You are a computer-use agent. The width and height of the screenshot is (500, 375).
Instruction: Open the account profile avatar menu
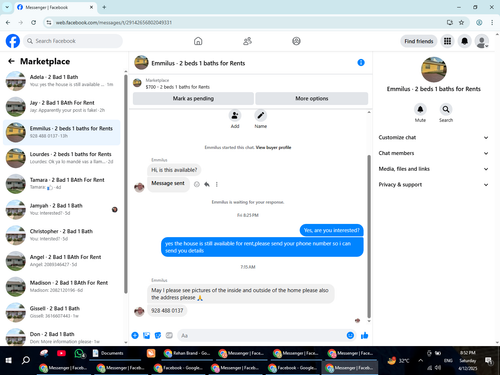pos(482,41)
